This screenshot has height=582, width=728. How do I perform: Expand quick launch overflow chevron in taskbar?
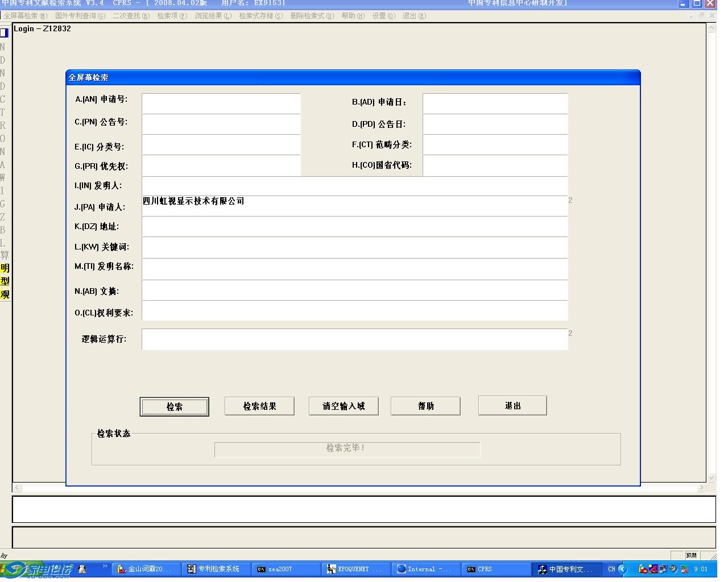(105, 567)
